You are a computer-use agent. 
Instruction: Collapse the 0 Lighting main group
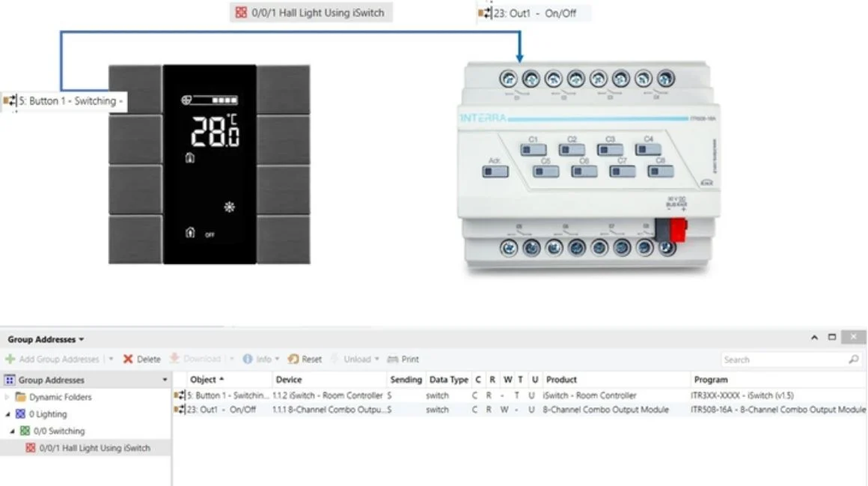(x=7, y=414)
